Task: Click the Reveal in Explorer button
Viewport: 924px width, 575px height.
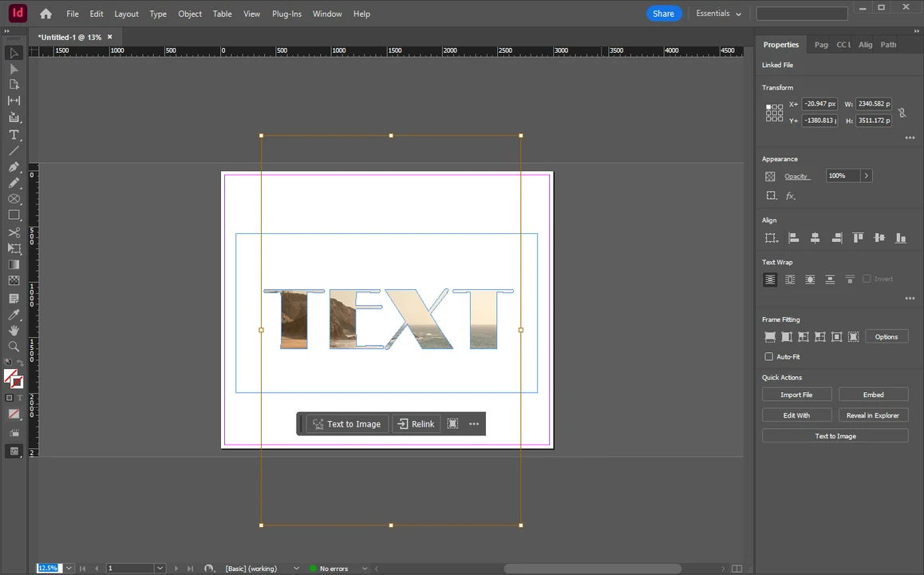Action: [873, 415]
